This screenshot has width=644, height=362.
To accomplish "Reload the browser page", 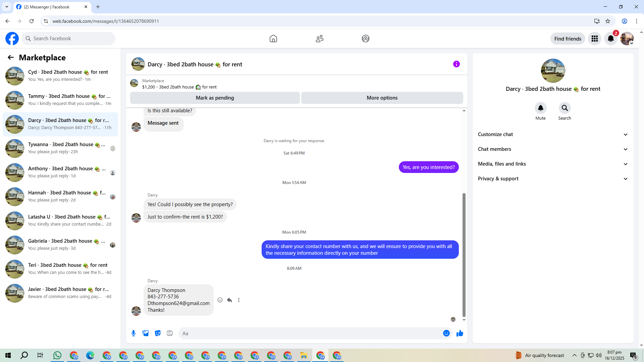I will pos(32,21).
